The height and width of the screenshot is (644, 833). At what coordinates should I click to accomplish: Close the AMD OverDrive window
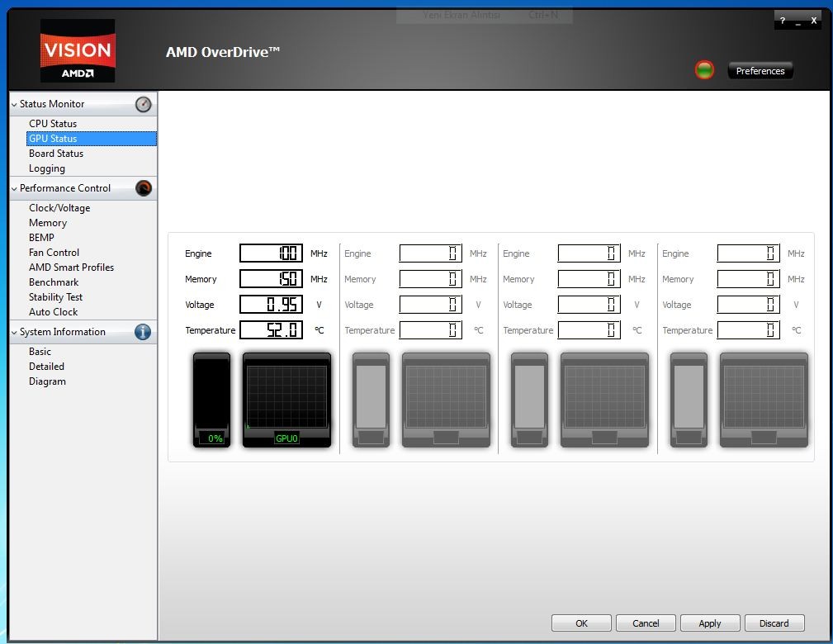pyautogui.click(x=813, y=21)
